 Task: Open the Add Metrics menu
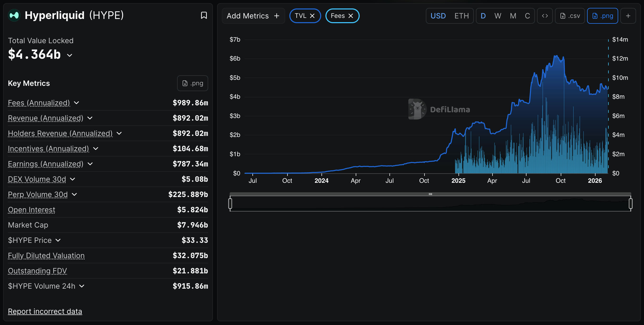(253, 16)
